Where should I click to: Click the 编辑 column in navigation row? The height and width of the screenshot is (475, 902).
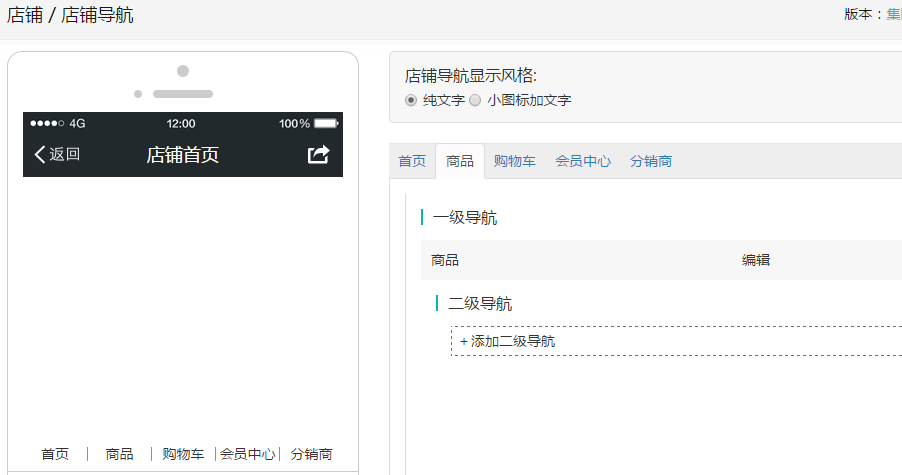(x=755, y=260)
